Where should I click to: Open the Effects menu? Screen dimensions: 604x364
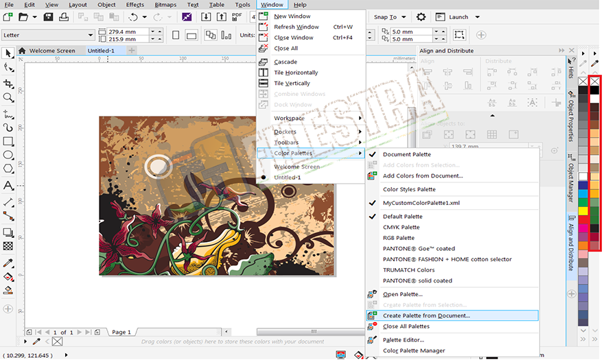pos(135,5)
